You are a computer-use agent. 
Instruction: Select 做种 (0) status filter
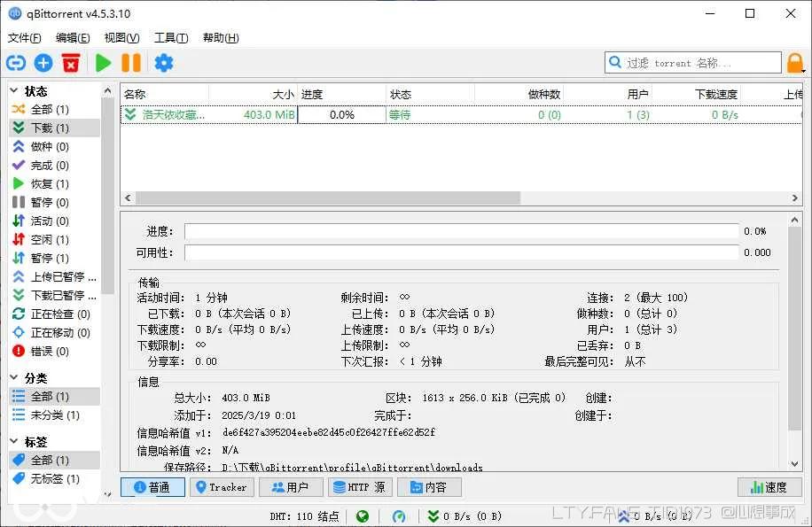tap(54, 146)
